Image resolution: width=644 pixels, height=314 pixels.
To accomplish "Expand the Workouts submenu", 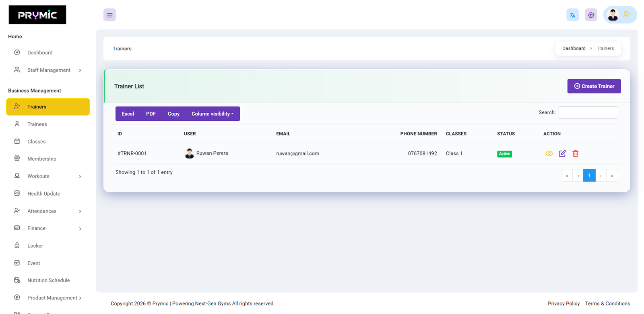I will click(39, 176).
